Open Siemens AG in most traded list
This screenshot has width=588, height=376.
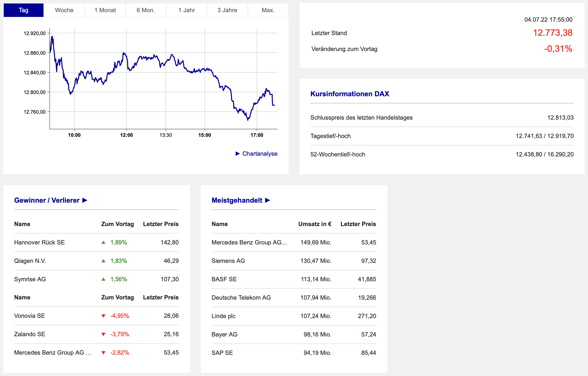coord(228,261)
